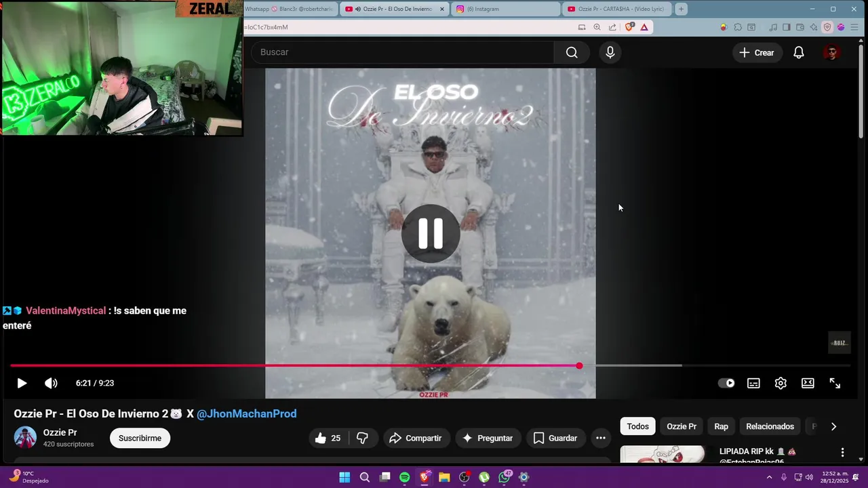Click the page vertical scrollbar
Viewport: 868px width, 488px height.
click(861, 91)
